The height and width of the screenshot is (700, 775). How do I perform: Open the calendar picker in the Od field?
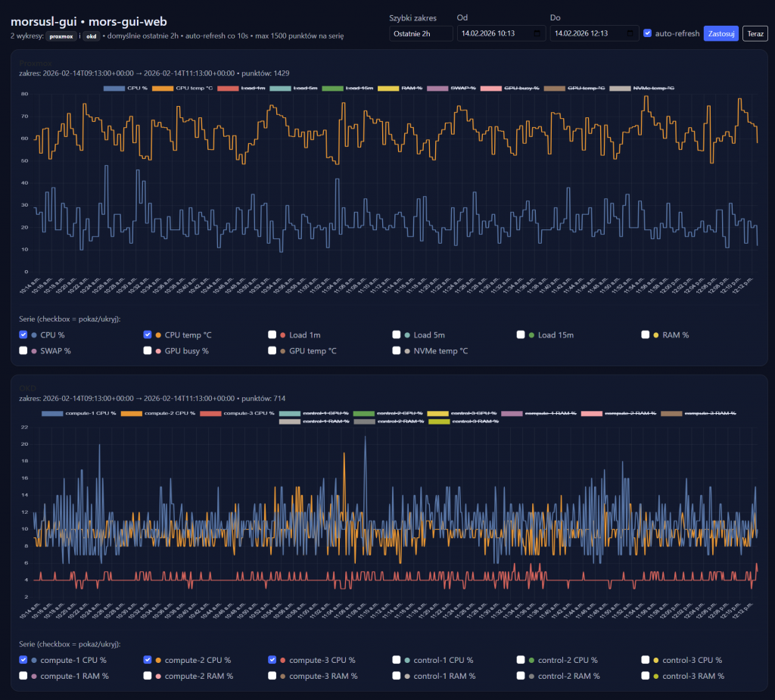coord(537,34)
